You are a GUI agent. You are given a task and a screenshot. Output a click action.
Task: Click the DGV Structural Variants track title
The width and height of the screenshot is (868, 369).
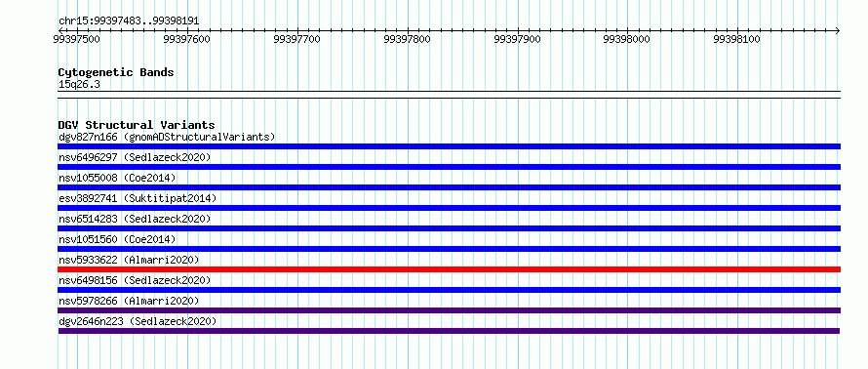tap(137, 125)
